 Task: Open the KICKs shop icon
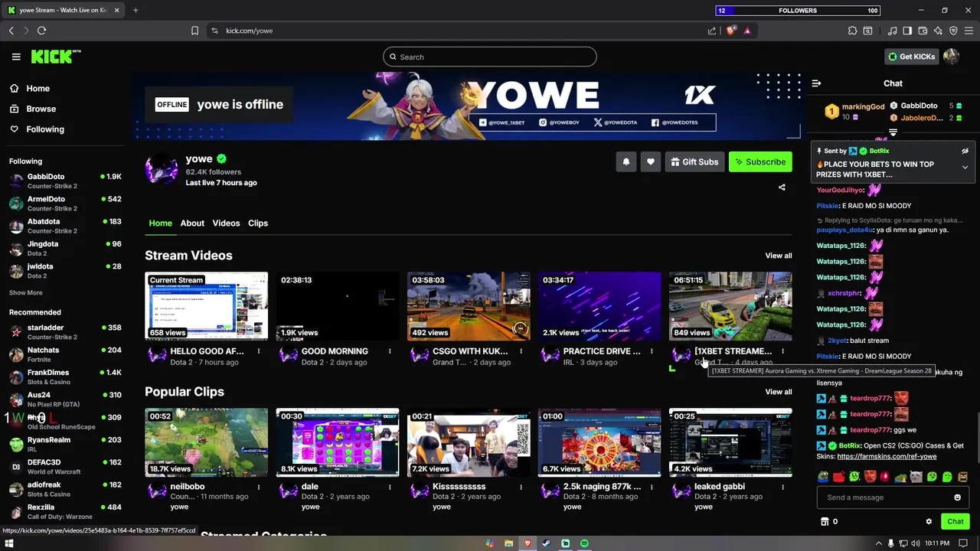[x=825, y=522]
